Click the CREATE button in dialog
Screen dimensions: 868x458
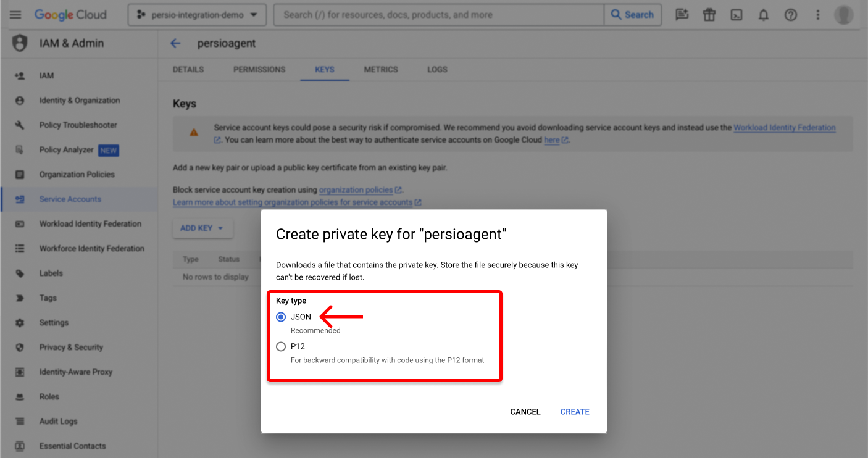(x=574, y=412)
